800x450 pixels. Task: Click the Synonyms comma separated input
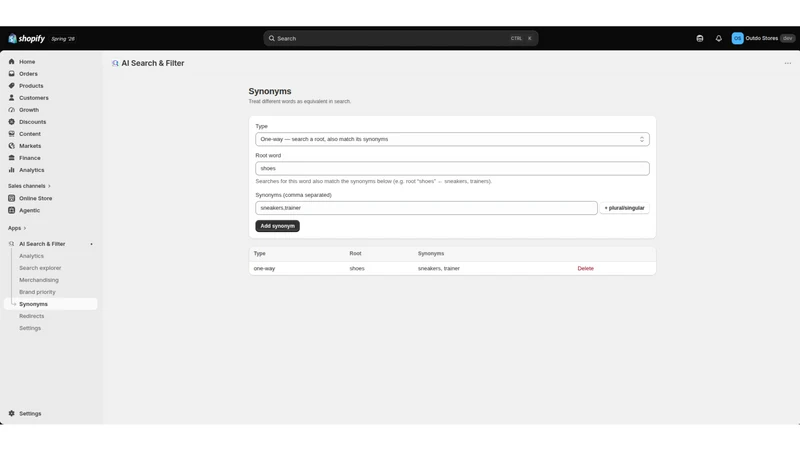coord(426,208)
